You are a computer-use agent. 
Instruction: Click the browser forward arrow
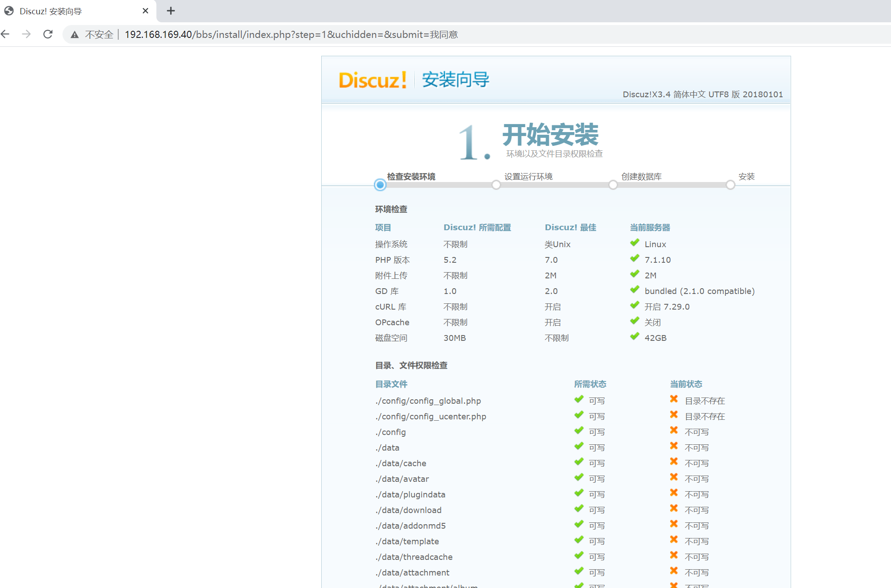coord(26,34)
